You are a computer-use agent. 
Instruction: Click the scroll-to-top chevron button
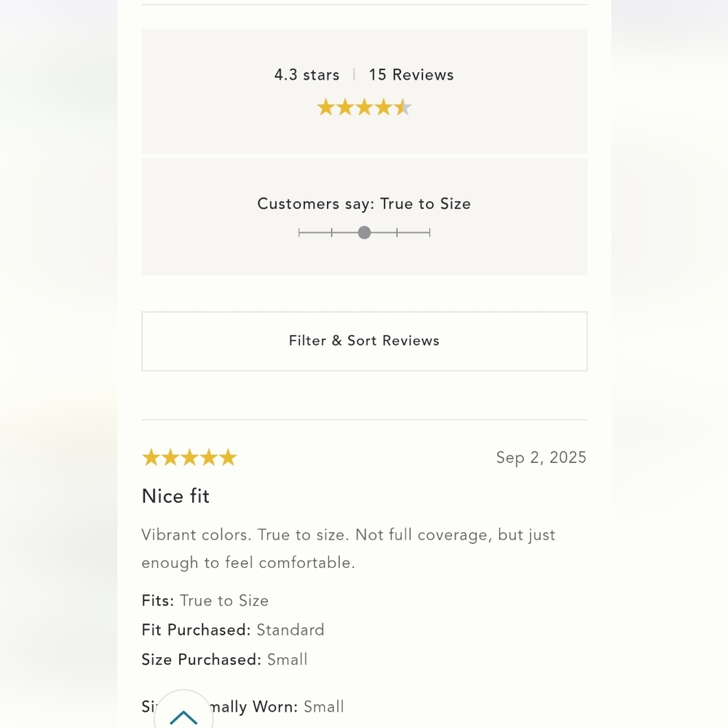pos(183,717)
